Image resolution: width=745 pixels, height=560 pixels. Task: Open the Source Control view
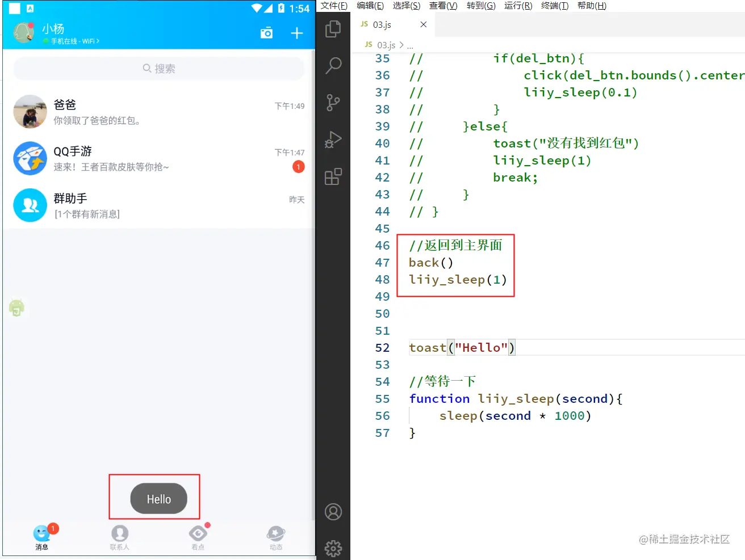tap(333, 103)
